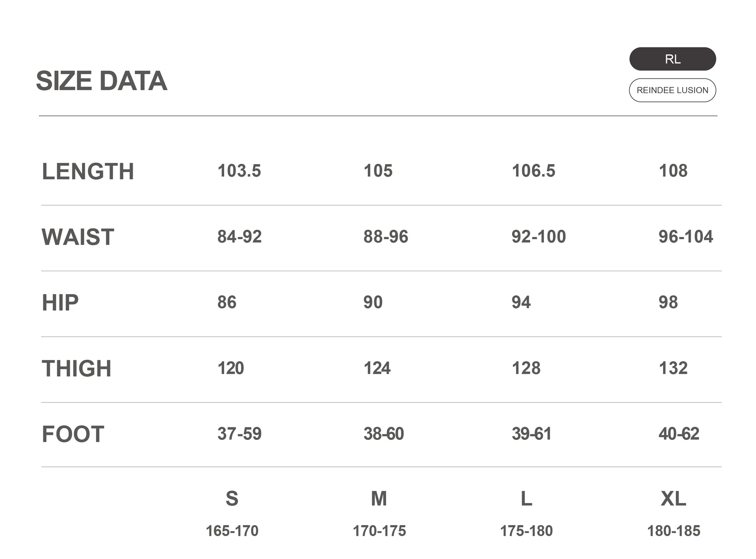756x559 pixels.
Task: Select the 92-100 waist value
Action: [538, 236]
